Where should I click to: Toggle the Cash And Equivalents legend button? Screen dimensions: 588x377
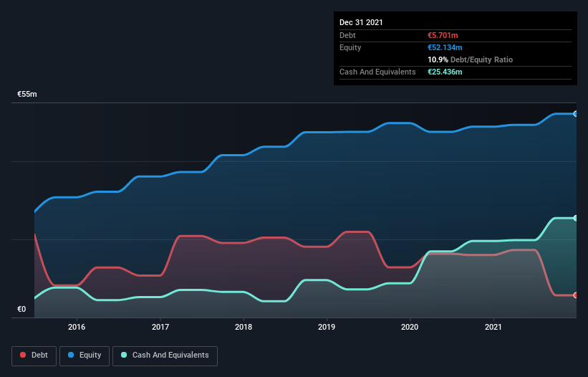pos(165,355)
